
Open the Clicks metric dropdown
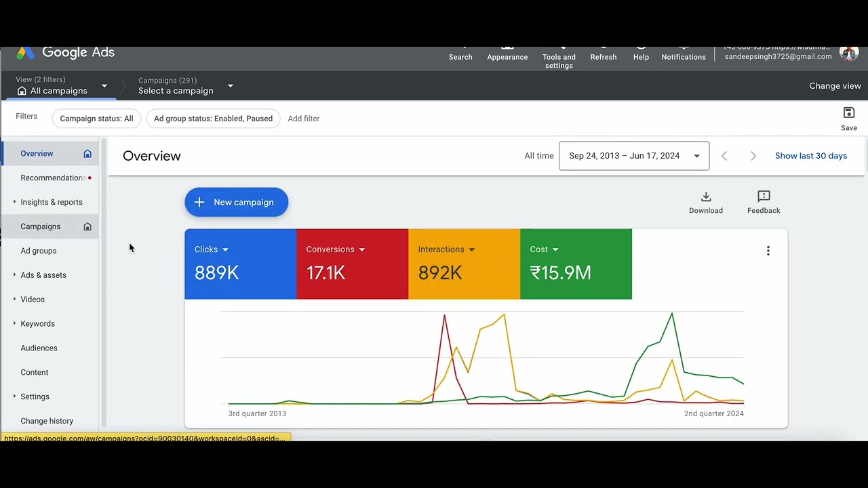(x=225, y=250)
